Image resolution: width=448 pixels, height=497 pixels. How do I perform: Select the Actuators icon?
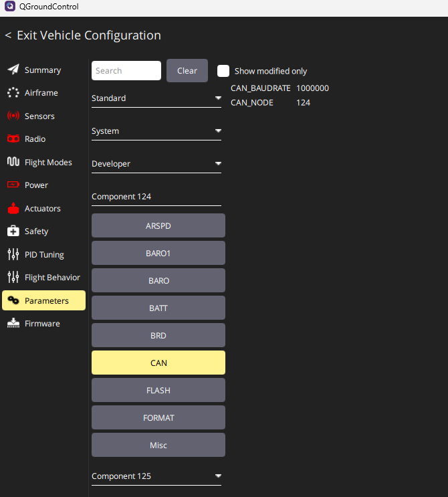[13, 208]
